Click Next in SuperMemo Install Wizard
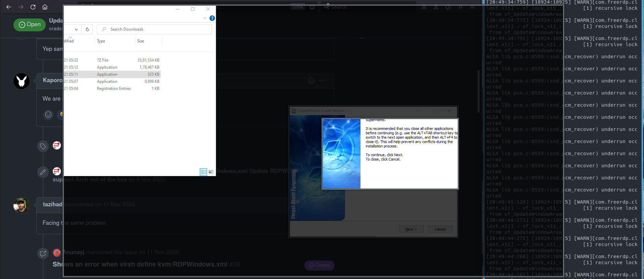 [411, 229]
